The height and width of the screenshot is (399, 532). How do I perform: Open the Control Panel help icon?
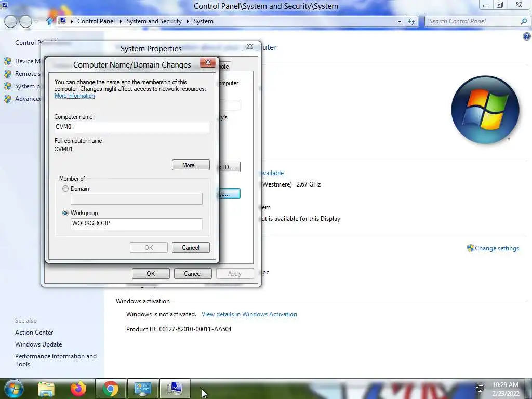pyautogui.click(x=527, y=36)
